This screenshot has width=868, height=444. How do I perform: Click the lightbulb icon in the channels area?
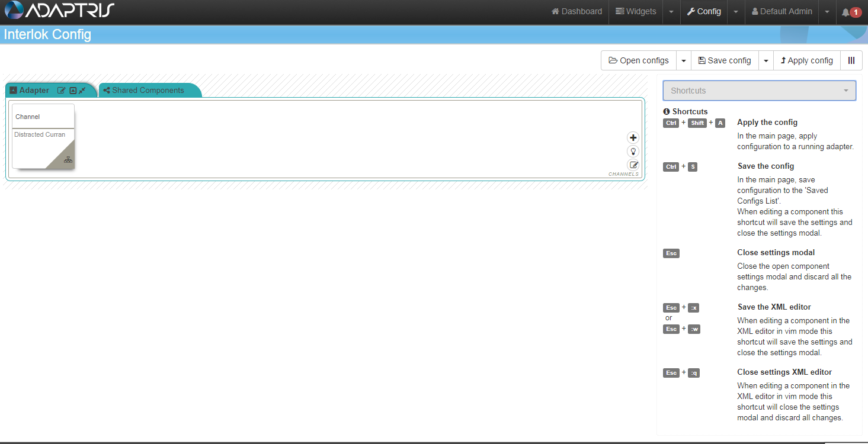click(633, 152)
